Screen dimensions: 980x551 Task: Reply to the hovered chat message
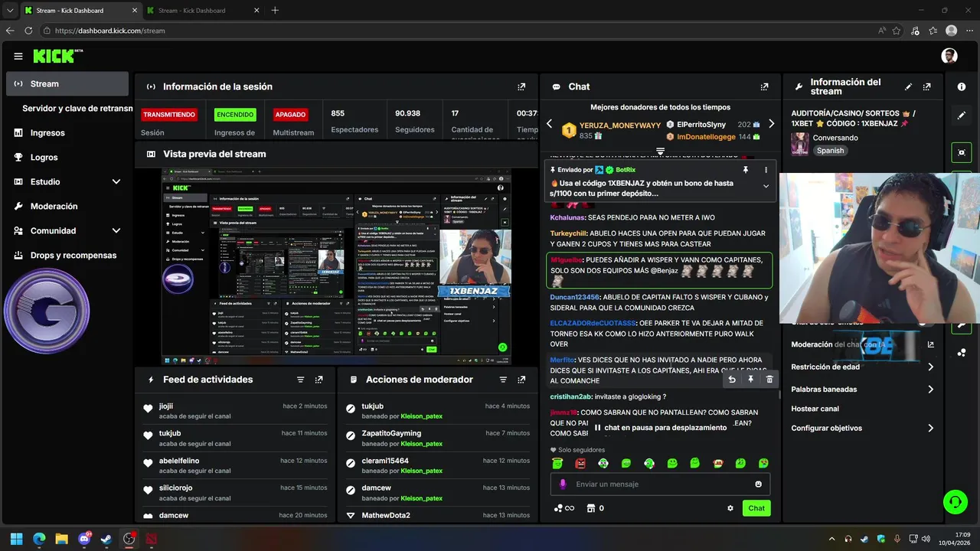pyautogui.click(x=732, y=379)
